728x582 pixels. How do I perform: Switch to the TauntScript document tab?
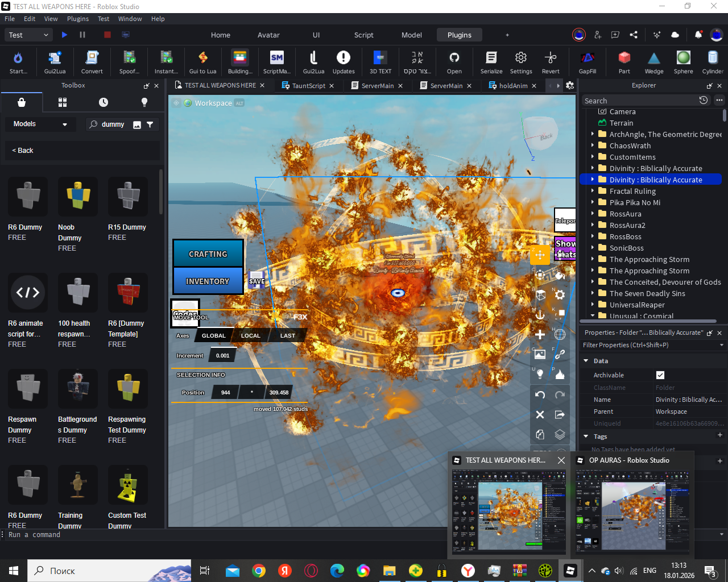[x=308, y=86]
